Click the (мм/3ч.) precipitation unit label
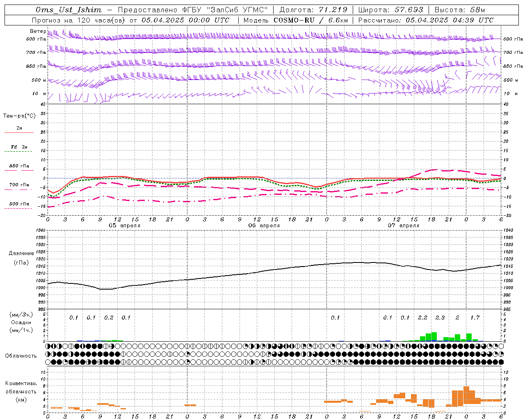This screenshot has width=525, height=420. (x=21, y=315)
